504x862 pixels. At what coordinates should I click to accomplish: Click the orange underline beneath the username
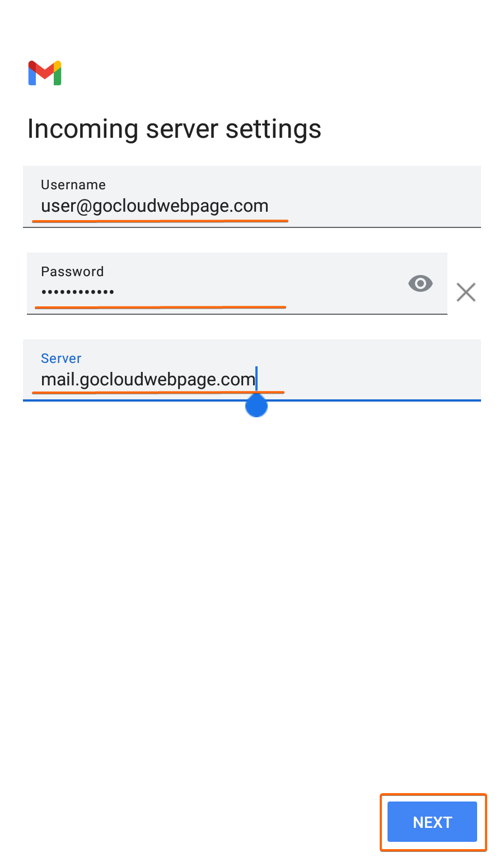click(160, 221)
